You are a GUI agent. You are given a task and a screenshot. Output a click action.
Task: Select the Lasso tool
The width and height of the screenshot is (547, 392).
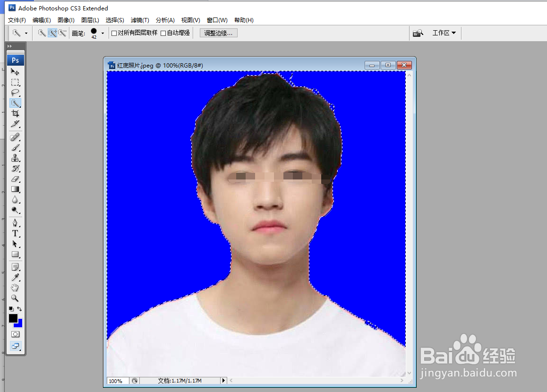16,93
